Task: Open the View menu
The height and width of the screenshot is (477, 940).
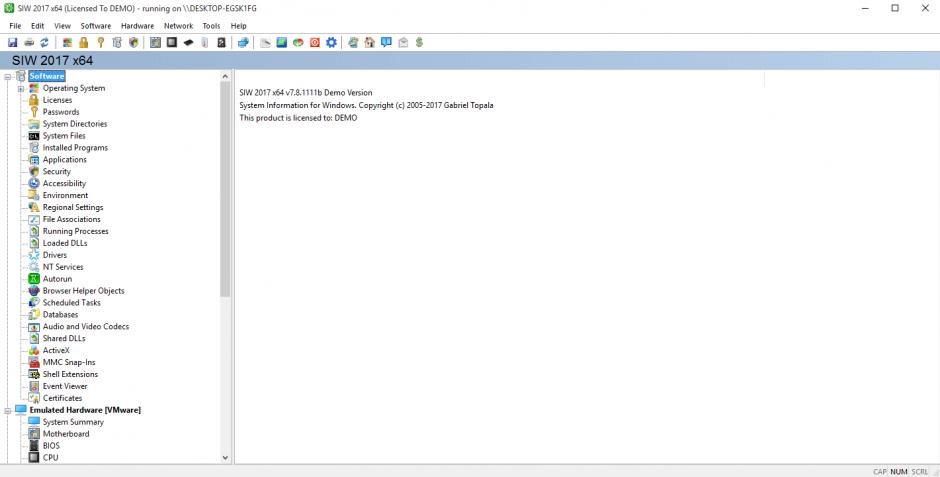Action: click(62, 26)
